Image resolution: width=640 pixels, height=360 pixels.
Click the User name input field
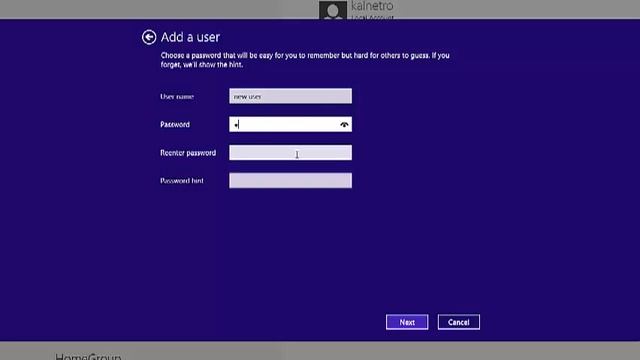(290, 96)
